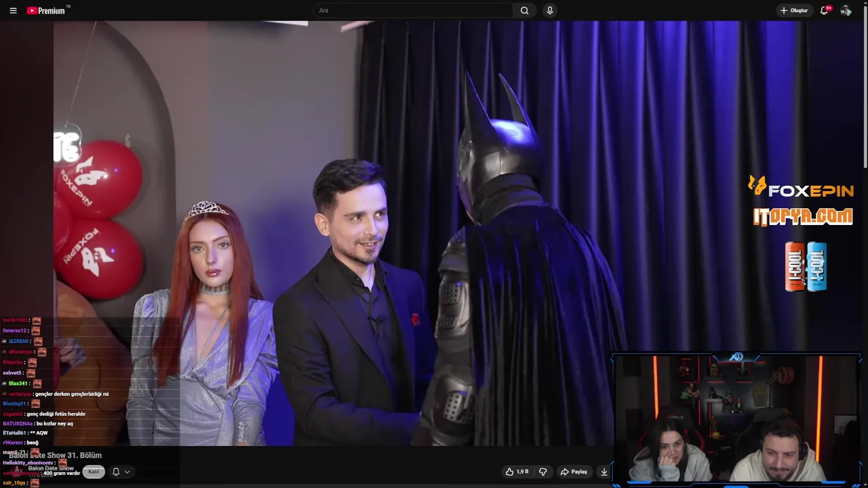
Task: Click chat message "genç dediği fetüs heralde"
Action: pyautogui.click(x=56, y=413)
